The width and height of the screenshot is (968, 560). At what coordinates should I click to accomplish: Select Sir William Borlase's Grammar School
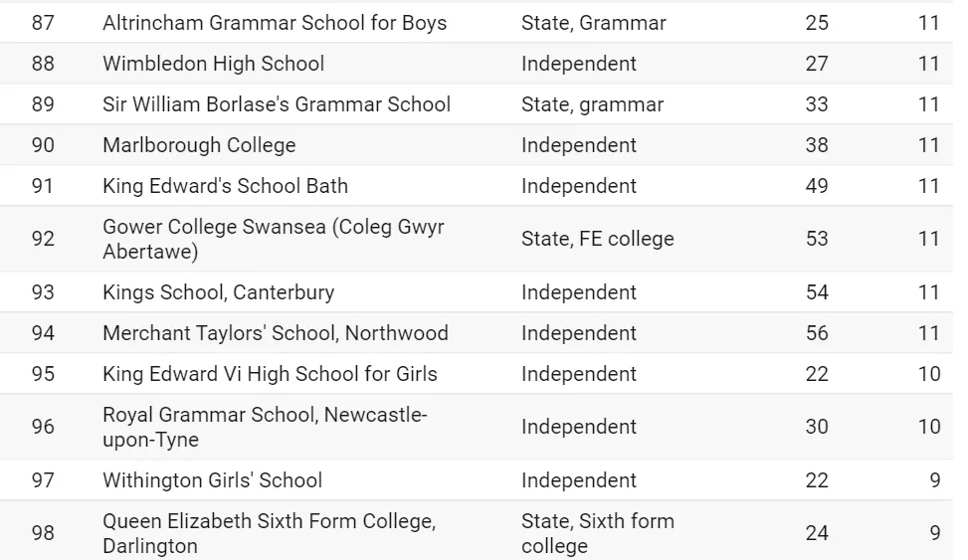(276, 104)
